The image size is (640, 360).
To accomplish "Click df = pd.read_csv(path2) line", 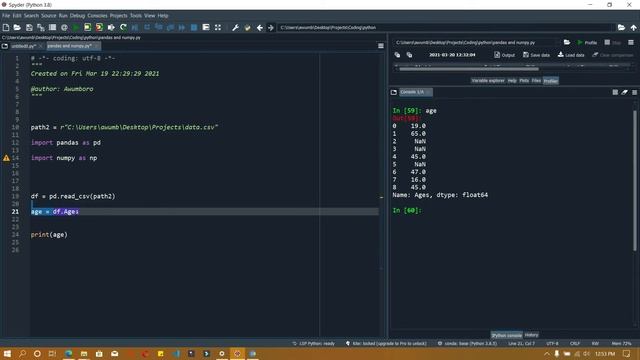I will point(73,196).
